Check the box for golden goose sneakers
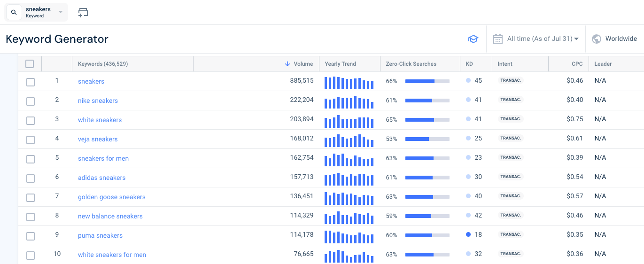Viewport: 644px width, 264px height. tap(31, 198)
